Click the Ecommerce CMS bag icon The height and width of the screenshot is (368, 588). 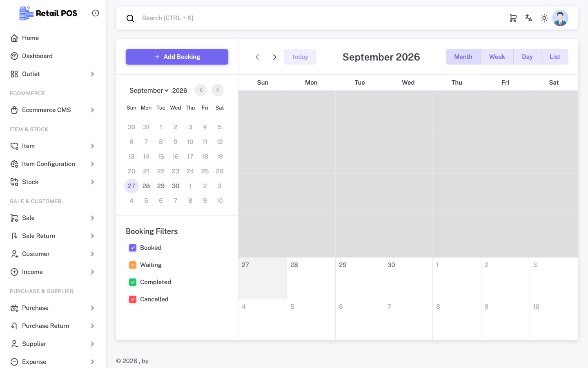click(14, 110)
